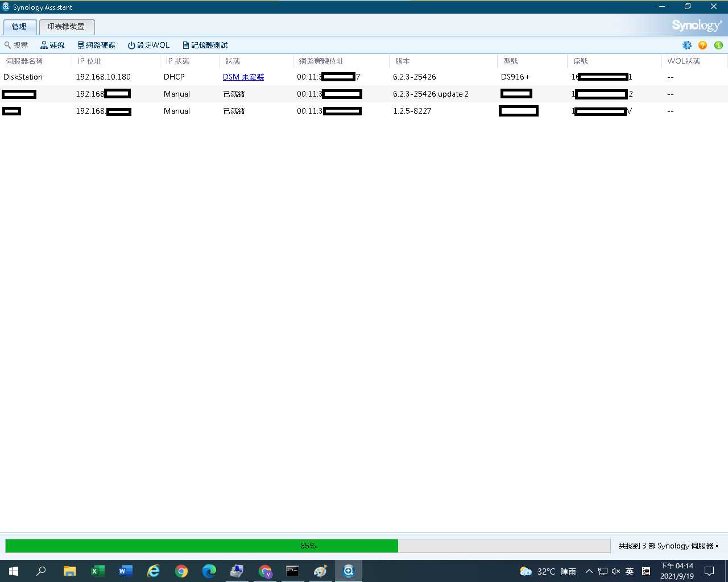
Task: Click 設定WOL toolbar button
Action: [x=148, y=45]
